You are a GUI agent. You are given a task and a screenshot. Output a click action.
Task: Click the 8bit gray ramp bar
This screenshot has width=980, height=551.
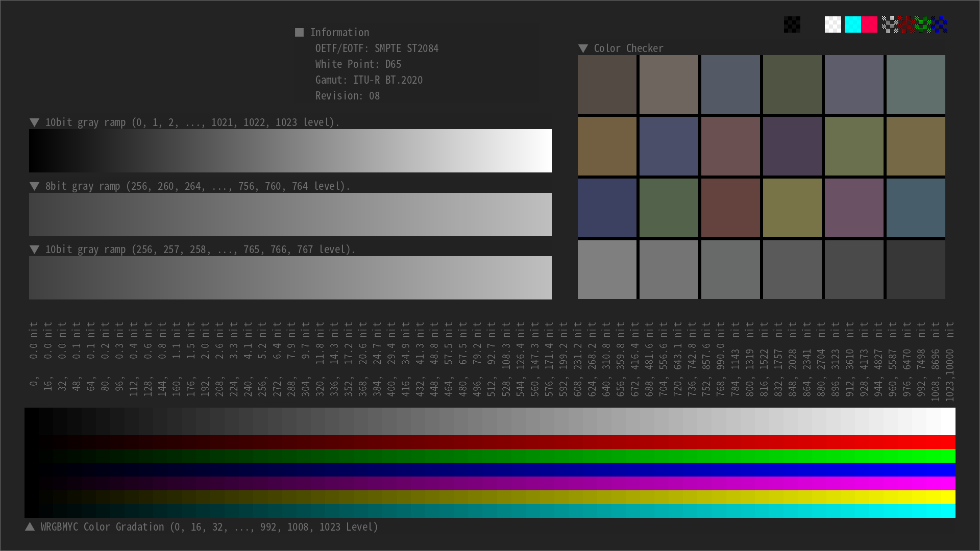(290, 214)
